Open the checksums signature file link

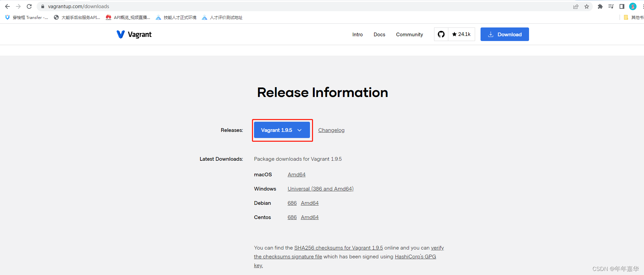click(x=288, y=257)
